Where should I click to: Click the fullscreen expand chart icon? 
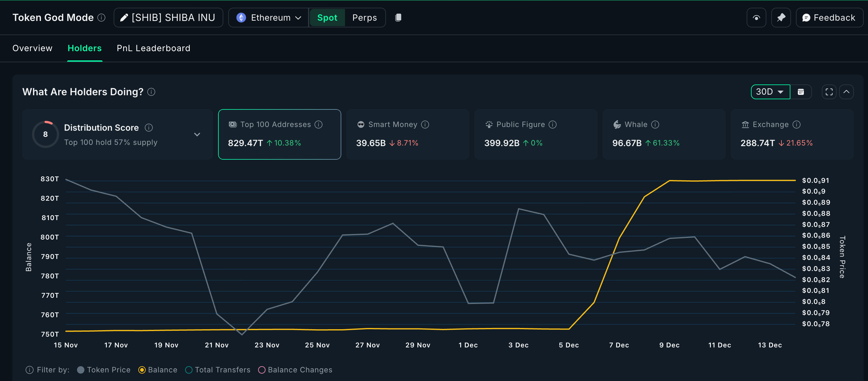(x=829, y=92)
